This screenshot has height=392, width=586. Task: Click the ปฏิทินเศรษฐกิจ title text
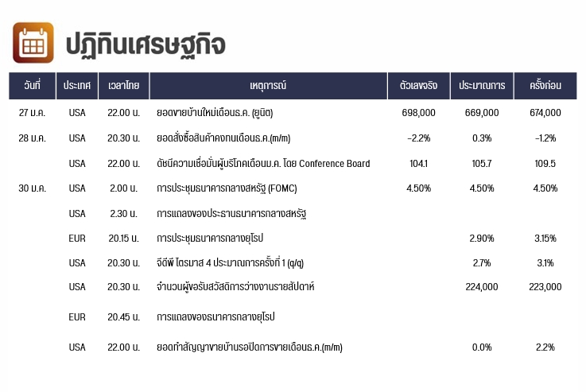(146, 45)
